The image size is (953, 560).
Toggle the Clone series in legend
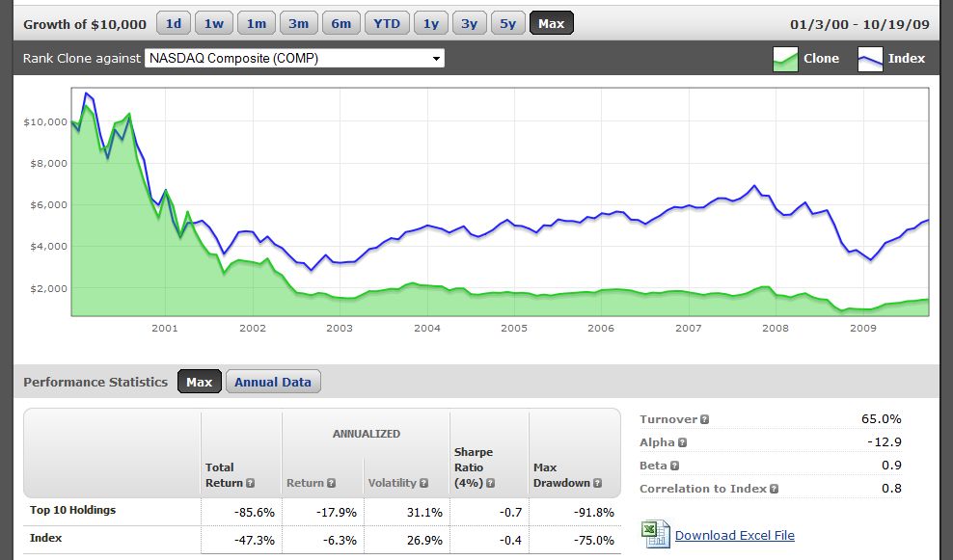(x=805, y=59)
